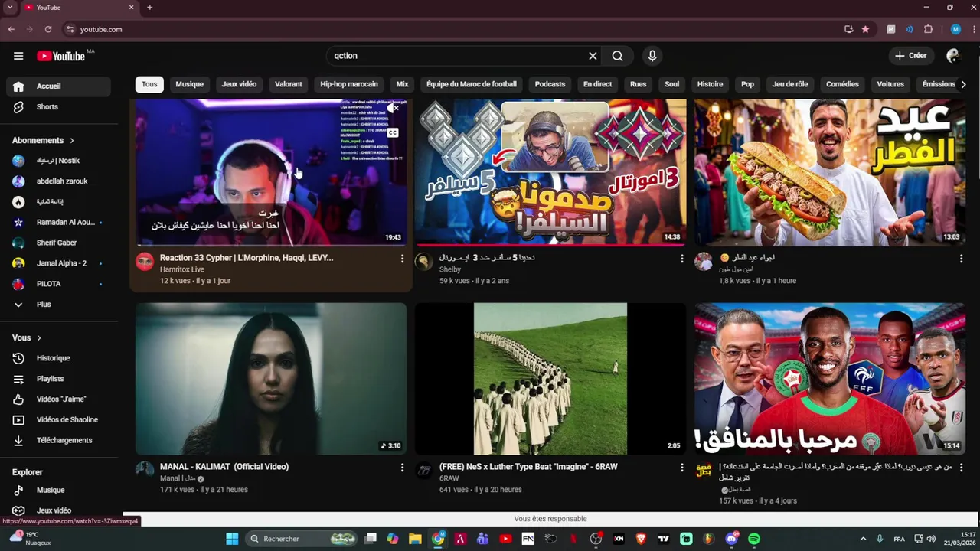Select the Podcasts filter chip
The height and width of the screenshot is (551, 980).
tap(550, 84)
